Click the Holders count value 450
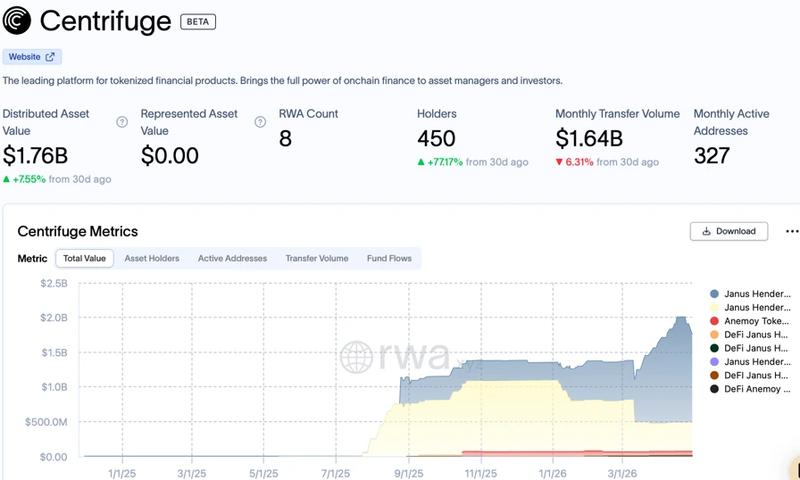 tap(436, 139)
